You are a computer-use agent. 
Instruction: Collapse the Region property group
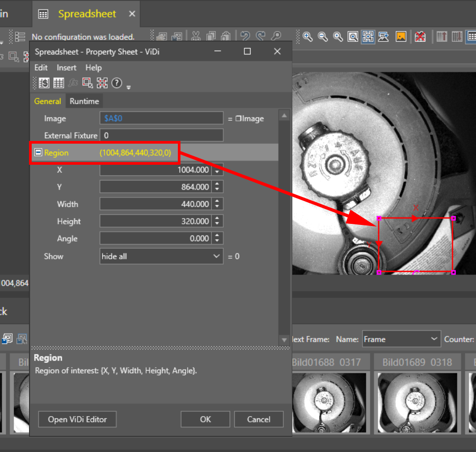(x=38, y=153)
